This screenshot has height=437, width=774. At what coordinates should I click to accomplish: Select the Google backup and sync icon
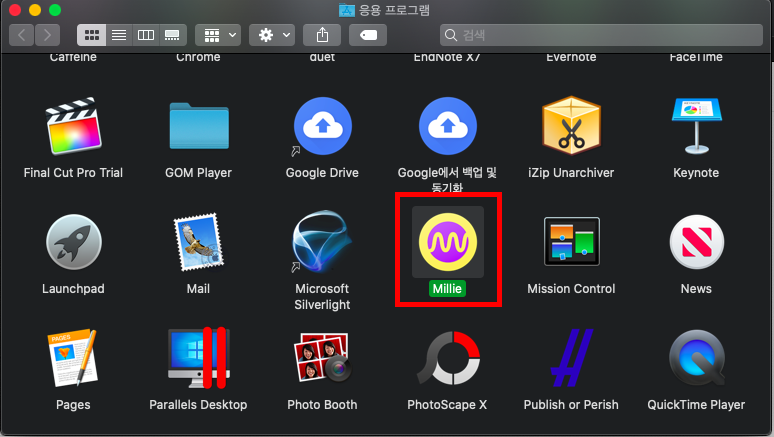[x=448, y=126]
